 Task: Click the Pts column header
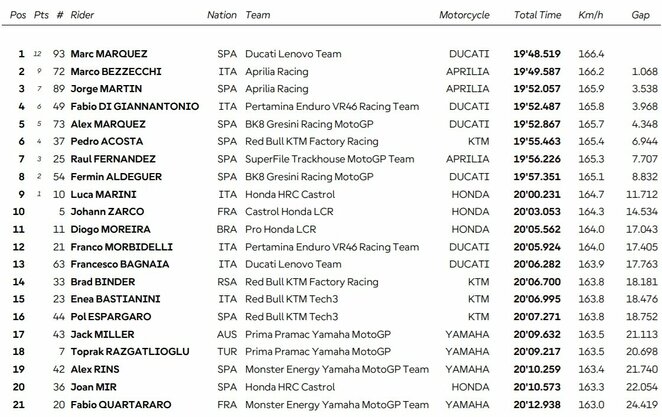tap(41, 15)
